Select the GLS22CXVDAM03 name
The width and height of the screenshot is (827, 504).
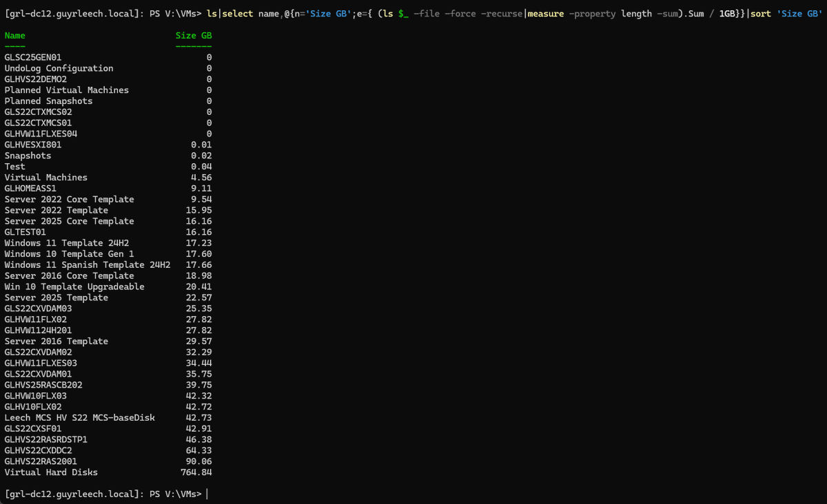click(38, 308)
